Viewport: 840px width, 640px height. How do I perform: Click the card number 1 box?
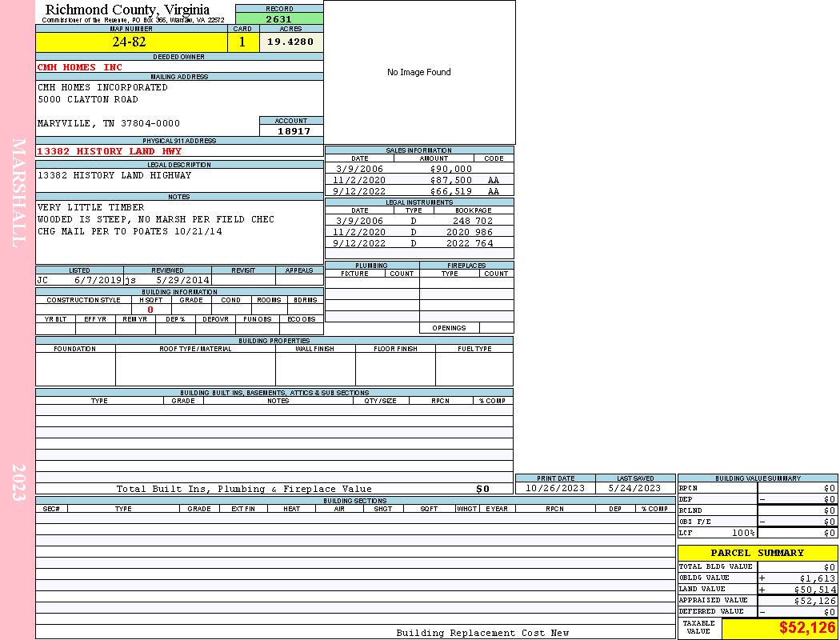pyautogui.click(x=242, y=42)
